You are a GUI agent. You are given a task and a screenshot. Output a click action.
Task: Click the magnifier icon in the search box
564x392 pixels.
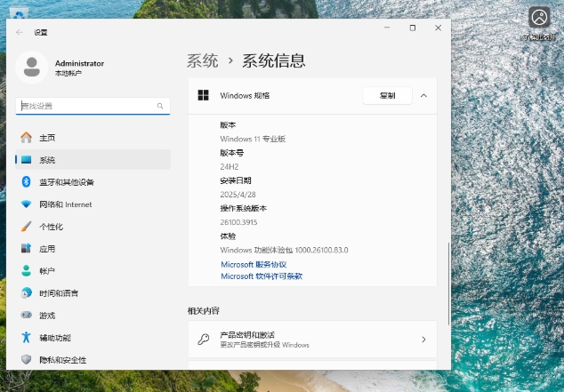click(x=161, y=106)
